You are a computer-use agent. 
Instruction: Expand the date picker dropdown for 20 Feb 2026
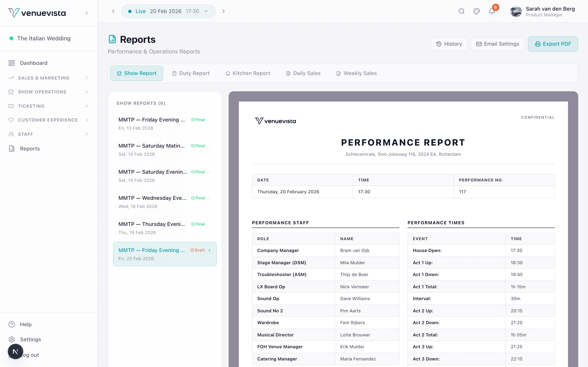[206, 11]
